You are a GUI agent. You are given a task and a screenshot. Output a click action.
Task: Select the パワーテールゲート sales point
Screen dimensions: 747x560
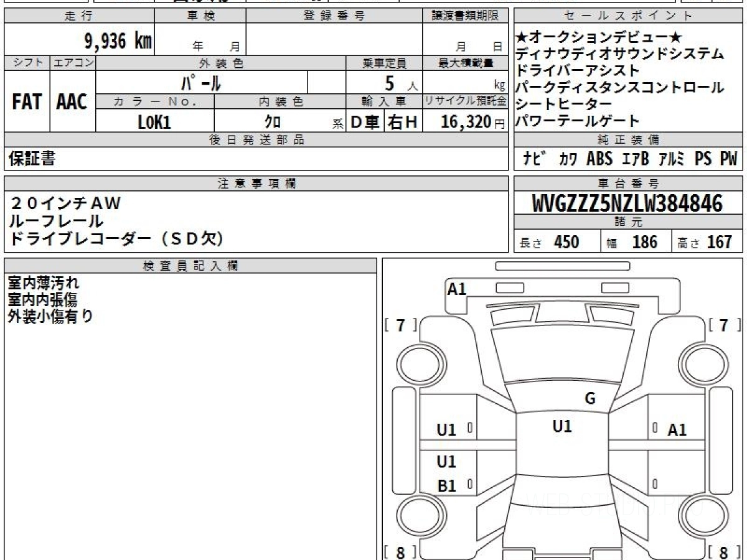click(x=578, y=121)
